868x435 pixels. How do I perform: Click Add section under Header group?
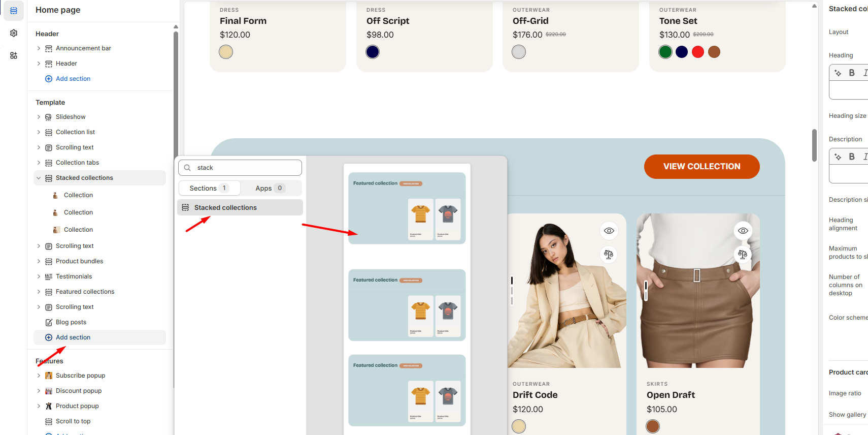pos(73,79)
